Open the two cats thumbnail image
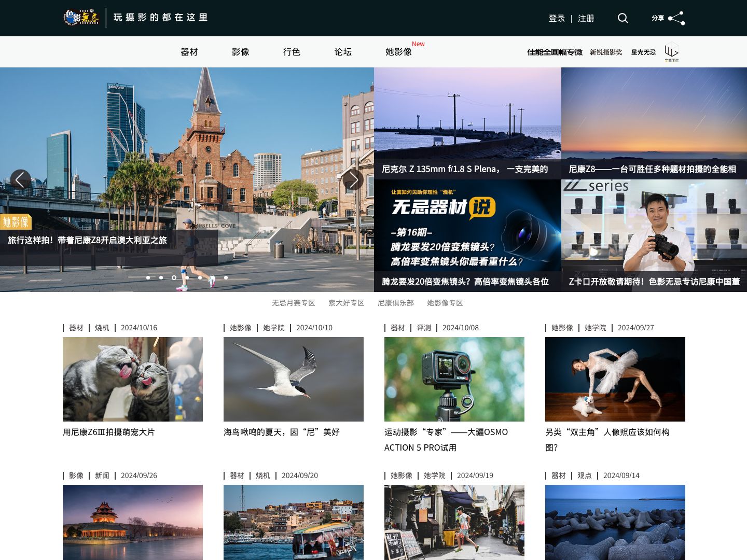747x560 pixels. point(133,379)
